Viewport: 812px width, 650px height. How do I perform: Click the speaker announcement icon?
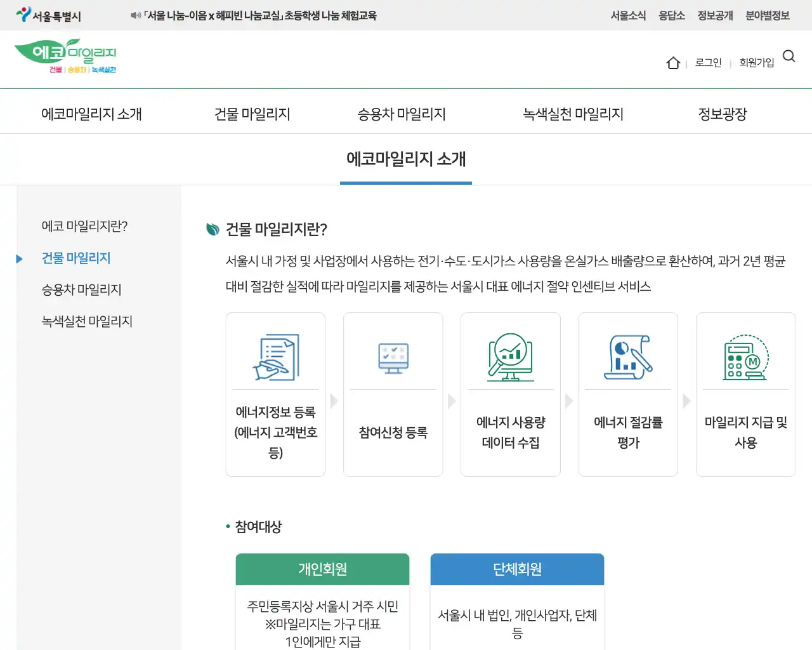pos(135,15)
